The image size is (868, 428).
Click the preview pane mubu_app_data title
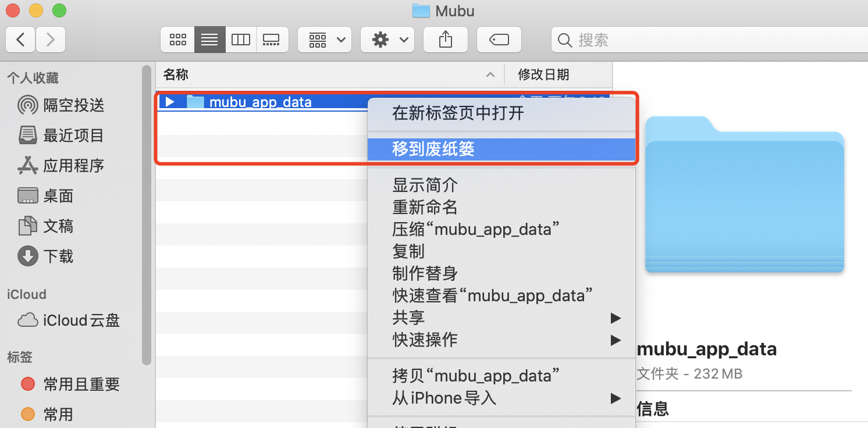tap(707, 349)
